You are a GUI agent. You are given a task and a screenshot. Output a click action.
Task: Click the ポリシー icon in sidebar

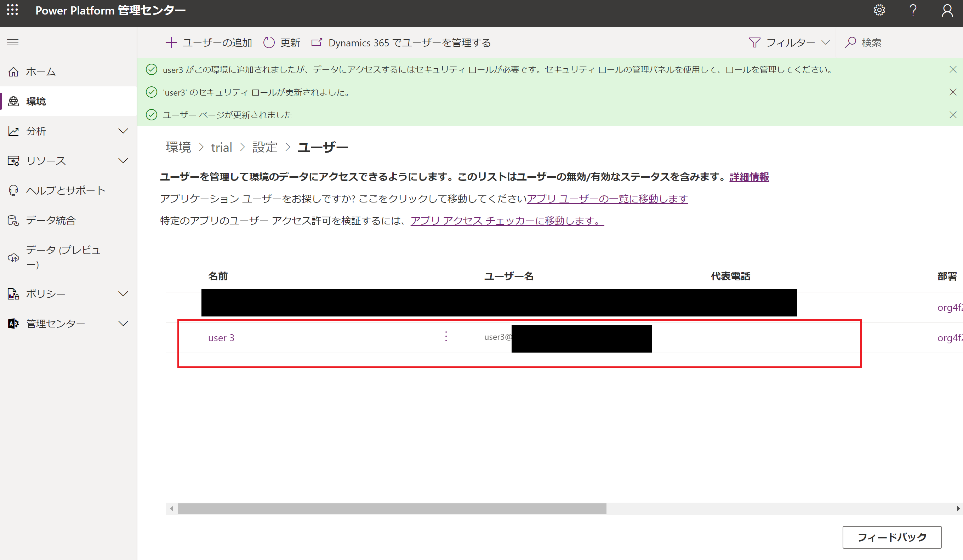(13, 294)
